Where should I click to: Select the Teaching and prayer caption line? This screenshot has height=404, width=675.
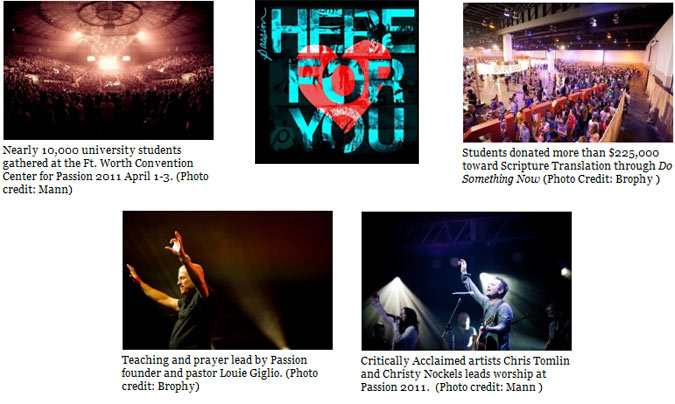pyautogui.click(x=214, y=360)
